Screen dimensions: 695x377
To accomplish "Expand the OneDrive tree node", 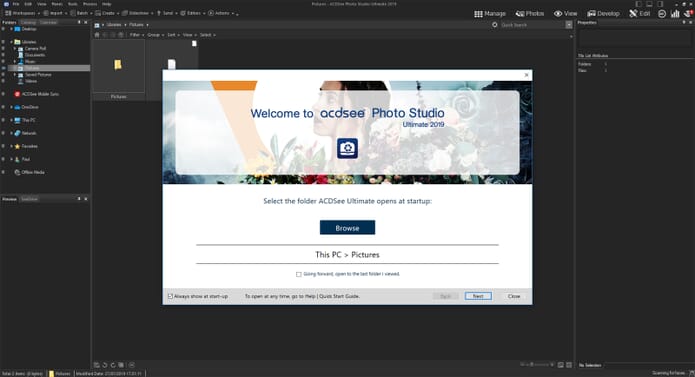I will (x=12, y=107).
